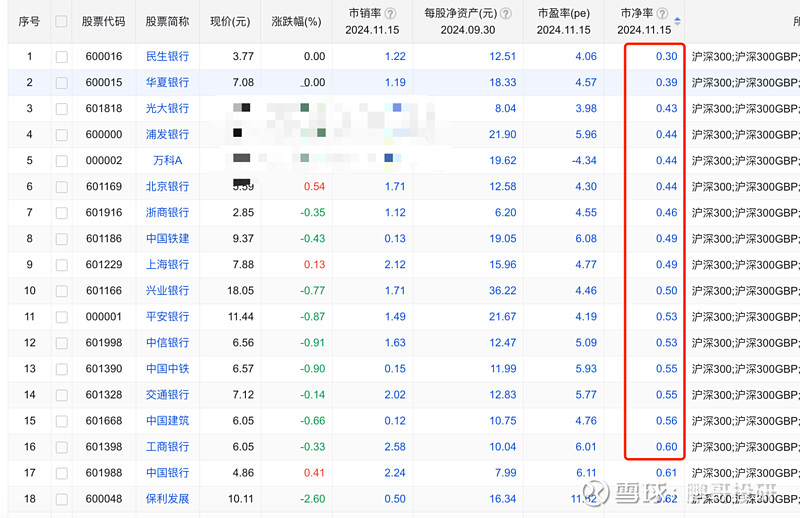Check the box for row 保利发展
The height and width of the screenshot is (518, 800).
tap(61, 499)
